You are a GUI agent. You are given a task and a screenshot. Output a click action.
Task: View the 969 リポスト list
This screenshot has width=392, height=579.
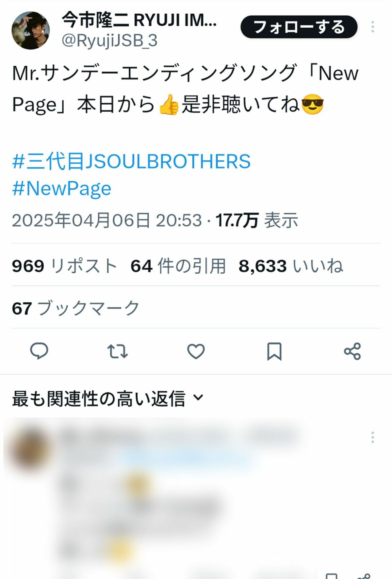click(64, 266)
